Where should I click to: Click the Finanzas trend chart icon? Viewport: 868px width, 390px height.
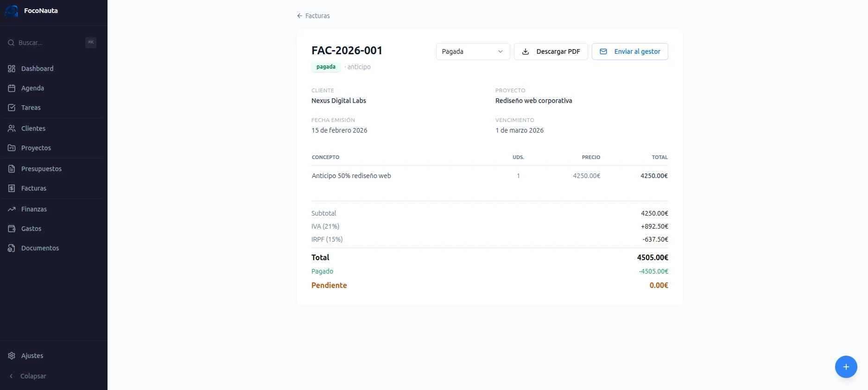tap(12, 209)
